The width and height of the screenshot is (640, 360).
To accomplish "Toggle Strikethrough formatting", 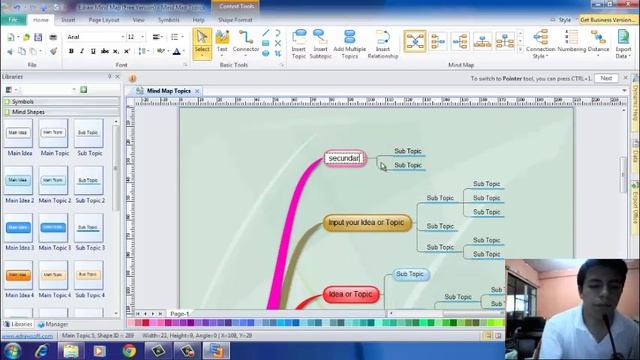I will click(x=104, y=51).
